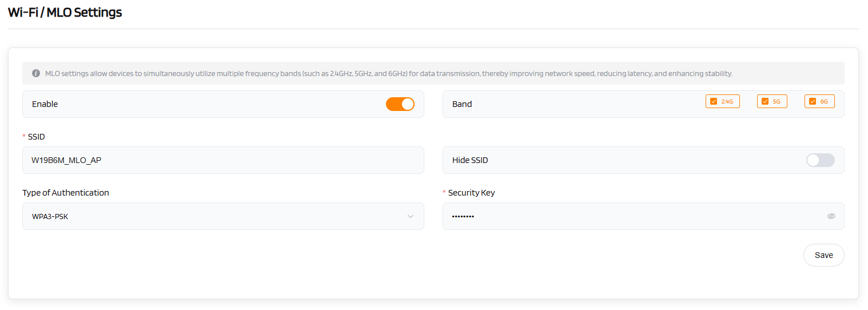This screenshot has width=868, height=310.
Task: Show security key using eye icon
Action: point(831,216)
